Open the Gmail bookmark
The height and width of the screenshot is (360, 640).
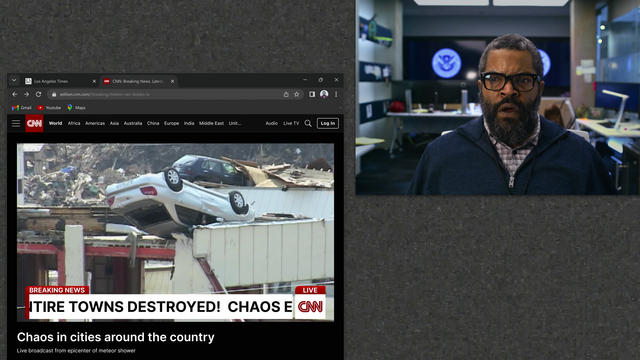click(x=22, y=108)
